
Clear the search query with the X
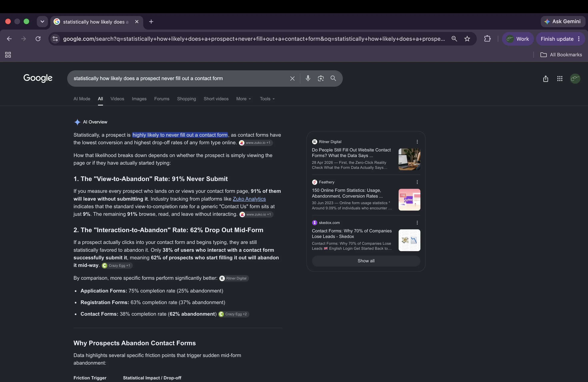[x=292, y=79]
